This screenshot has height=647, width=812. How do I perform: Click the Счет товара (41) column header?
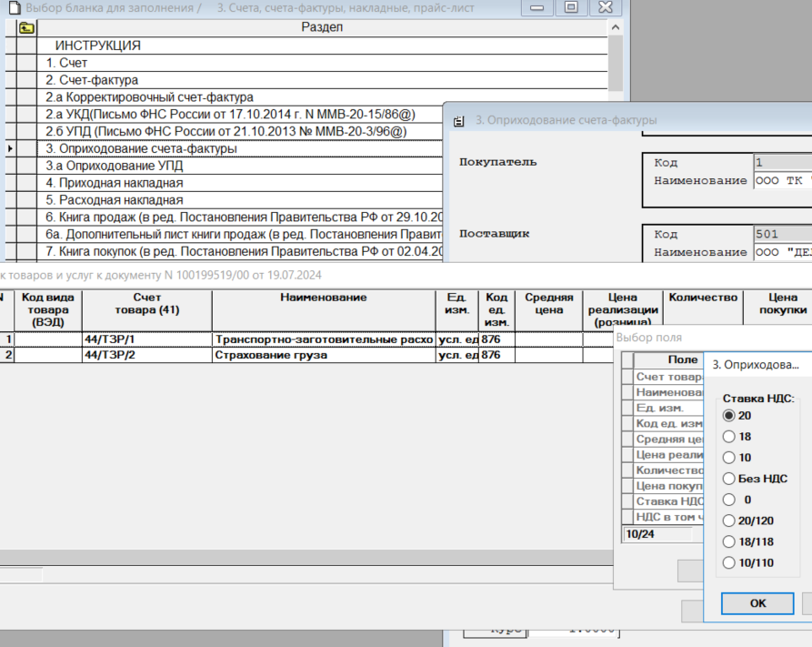tap(147, 310)
